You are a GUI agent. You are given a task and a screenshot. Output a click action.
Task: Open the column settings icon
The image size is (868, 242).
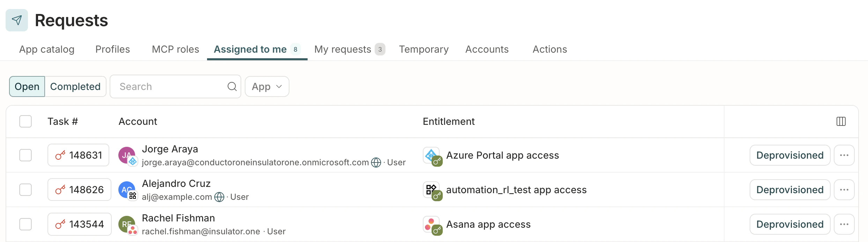(841, 121)
